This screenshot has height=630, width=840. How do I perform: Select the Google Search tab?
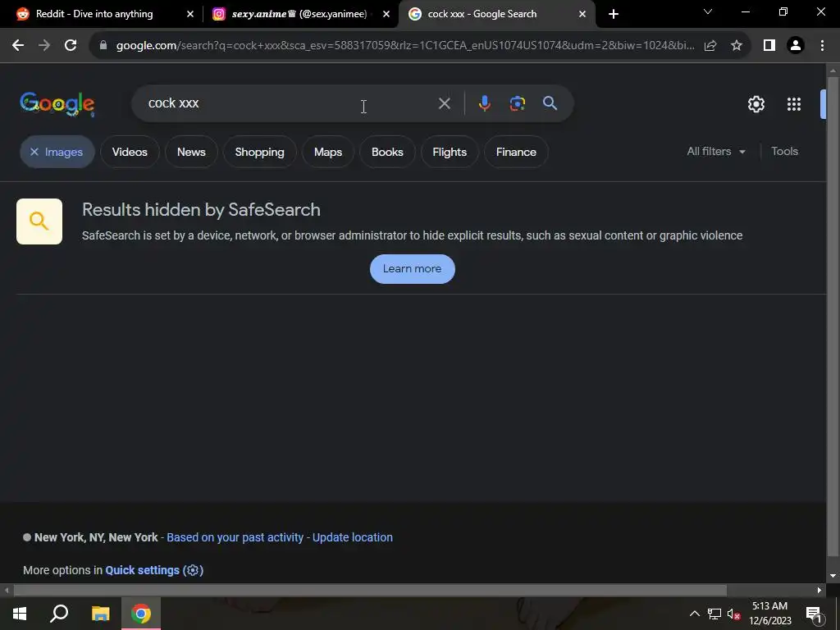pos(482,14)
